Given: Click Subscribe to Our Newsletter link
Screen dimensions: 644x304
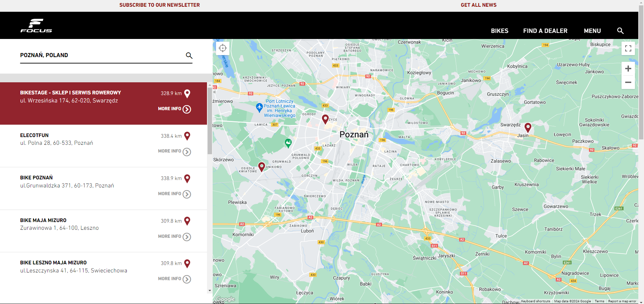Looking at the screenshot, I should coord(159,5).
